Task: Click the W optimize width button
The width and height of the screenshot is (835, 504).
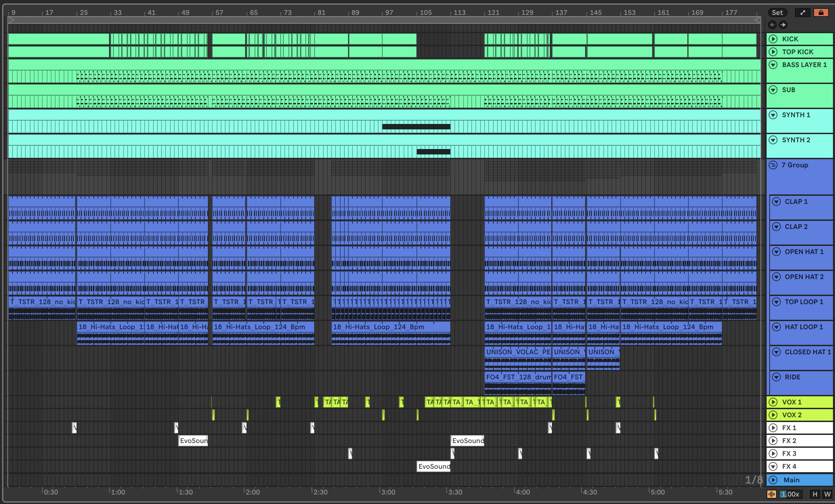Action: [827, 494]
